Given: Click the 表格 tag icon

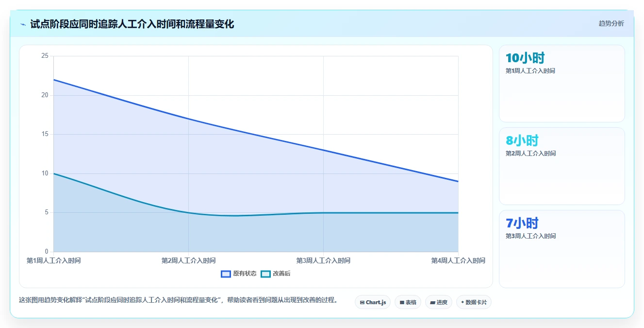Looking at the screenshot, I should (x=402, y=302).
